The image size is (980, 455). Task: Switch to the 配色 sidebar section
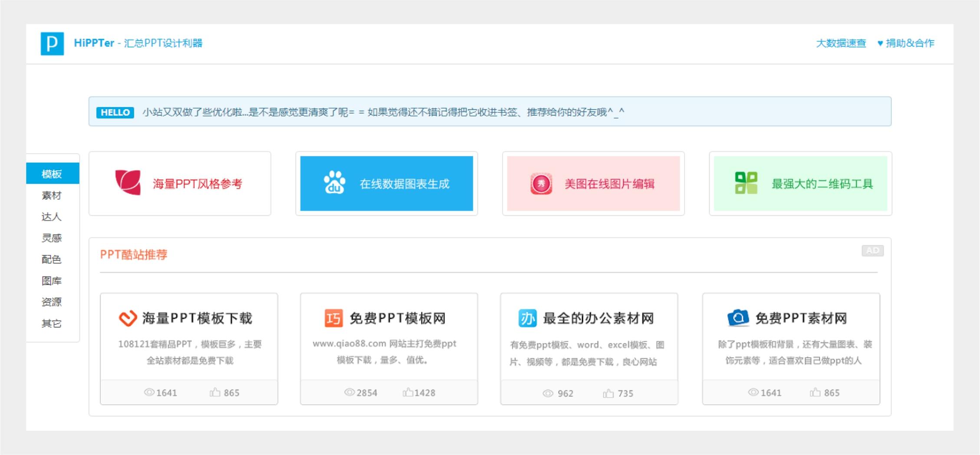pos(52,259)
